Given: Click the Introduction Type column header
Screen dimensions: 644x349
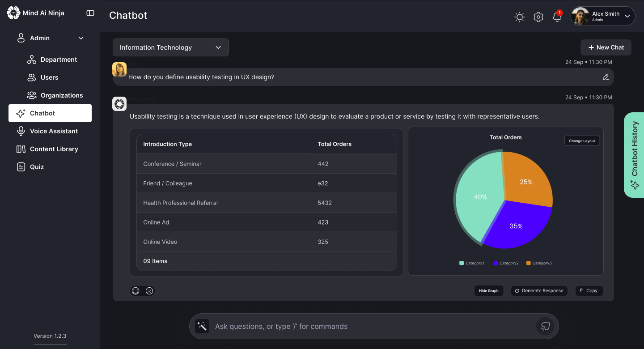Looking at the screenshot, I should (x=168, y=144).
